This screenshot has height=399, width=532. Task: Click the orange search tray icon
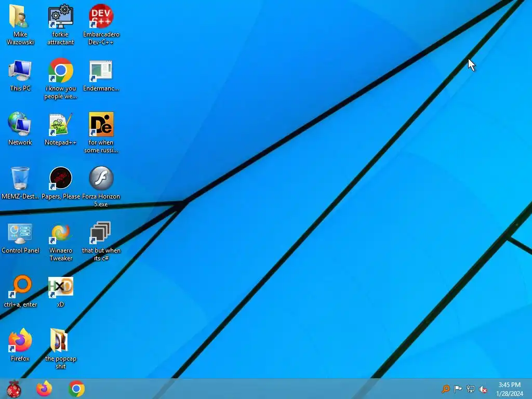446,389
